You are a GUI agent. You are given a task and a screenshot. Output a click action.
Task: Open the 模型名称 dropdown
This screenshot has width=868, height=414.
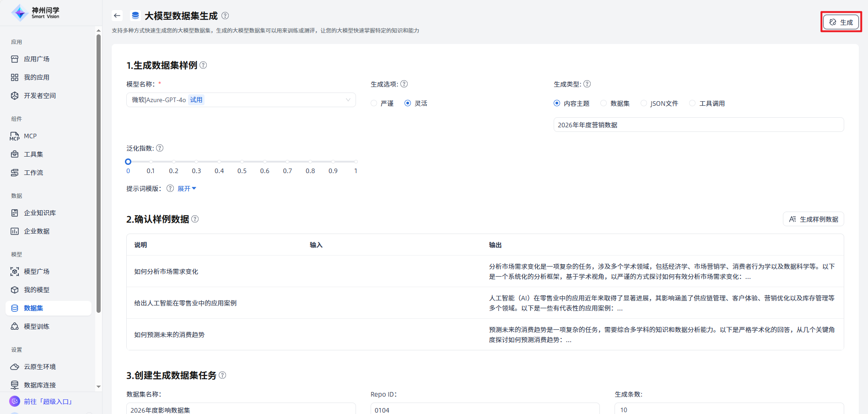[x=241, y=100]
